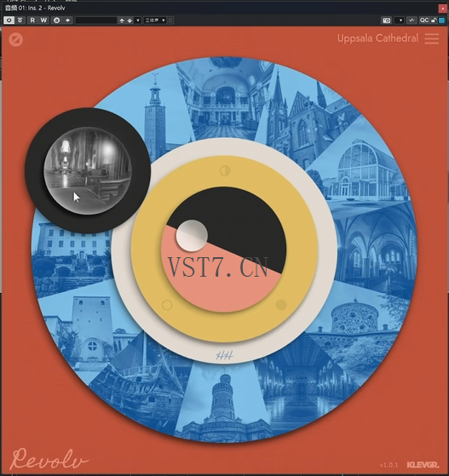The height and width of the screenshot is (476, 449).
Task: Click the waveform icon on cream ring
Action: tap(225, 355)
